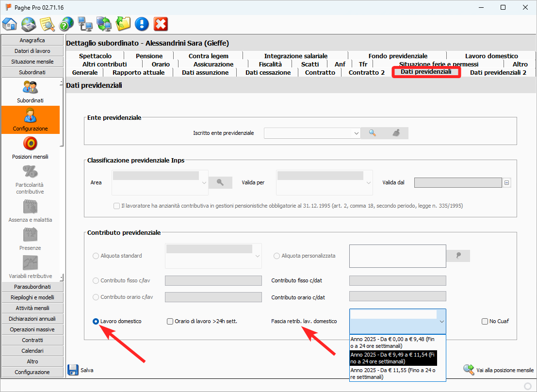537x392 pixels.
Task: Open Posizioni mensili in the sidebar
Action: (x=30, y=148)
